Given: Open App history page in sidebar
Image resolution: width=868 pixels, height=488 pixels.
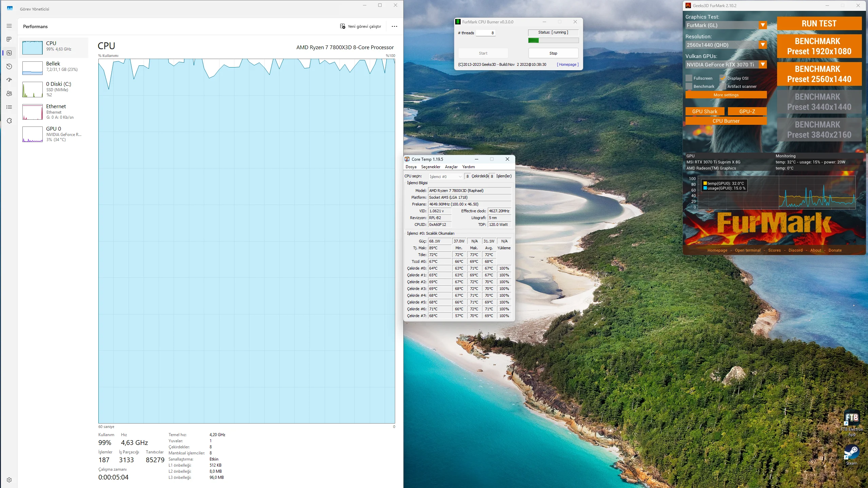Looking at the screenshot, I should (x=9, y=66).
